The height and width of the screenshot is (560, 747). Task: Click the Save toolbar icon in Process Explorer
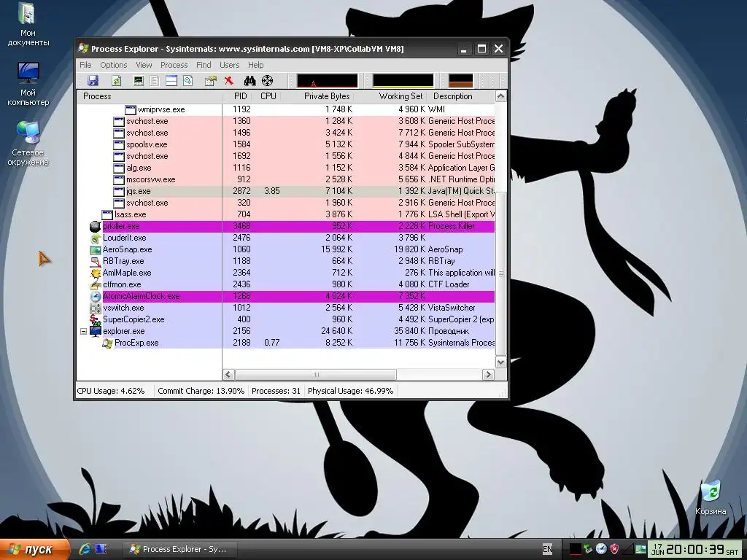93,81
